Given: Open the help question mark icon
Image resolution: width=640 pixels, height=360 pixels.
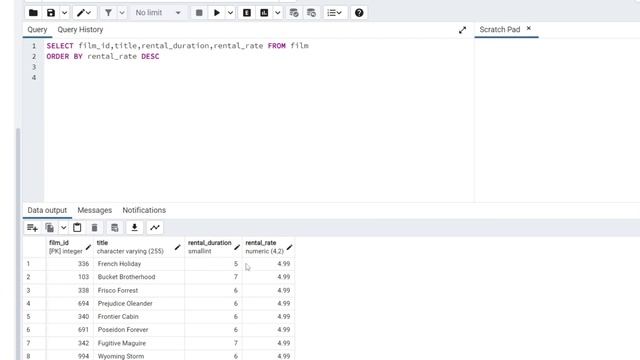Looking at the screenshot, I should 359,13.
